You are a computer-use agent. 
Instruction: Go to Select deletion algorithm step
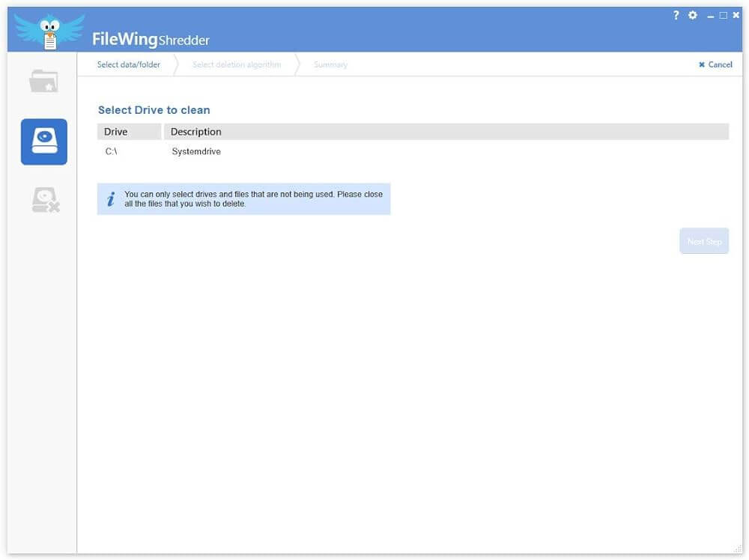click(x=237, y=64)
